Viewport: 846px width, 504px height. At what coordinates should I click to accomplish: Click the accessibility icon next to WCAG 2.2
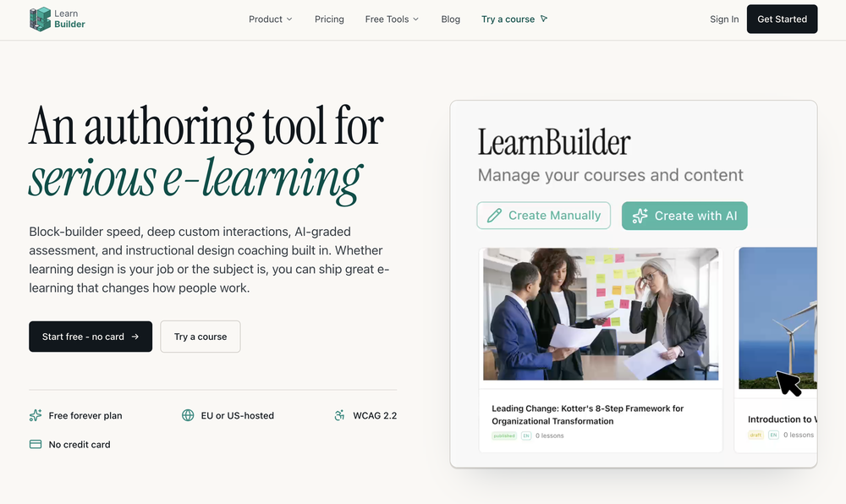pyautogui.click(x=339, y=415)
